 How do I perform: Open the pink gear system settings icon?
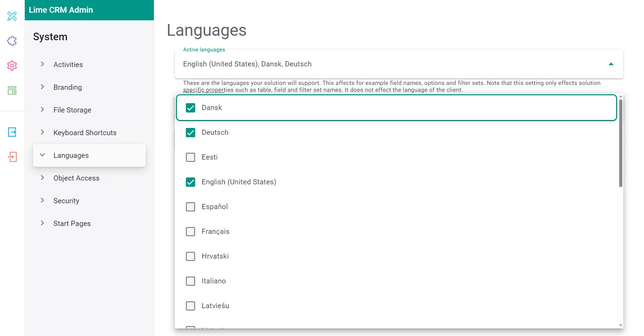12,66
